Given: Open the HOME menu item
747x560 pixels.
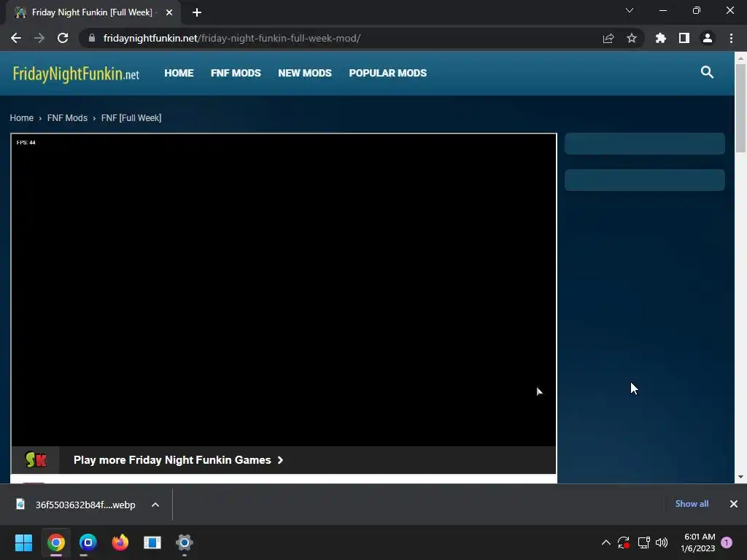Looking at the screenshot, I should 179,73.
